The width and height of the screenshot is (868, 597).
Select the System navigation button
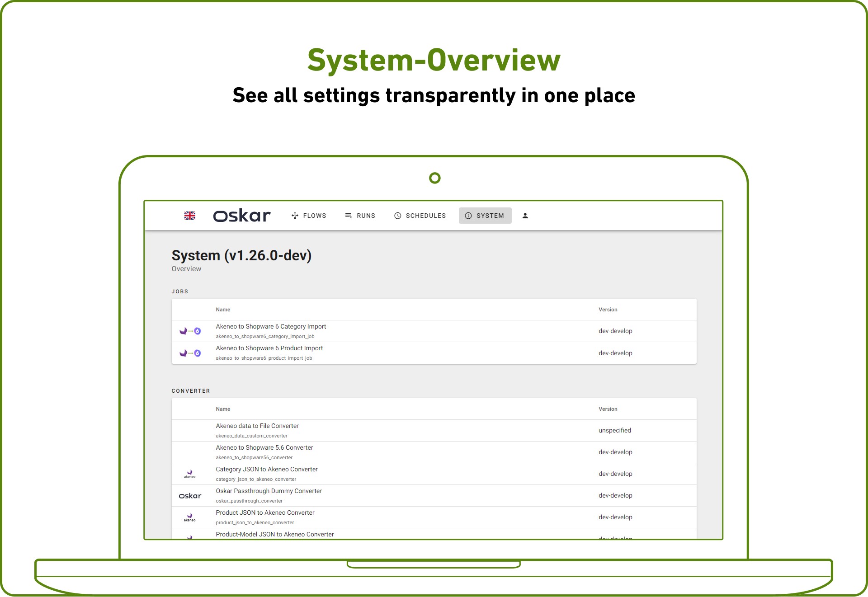(x=485, y=216)
